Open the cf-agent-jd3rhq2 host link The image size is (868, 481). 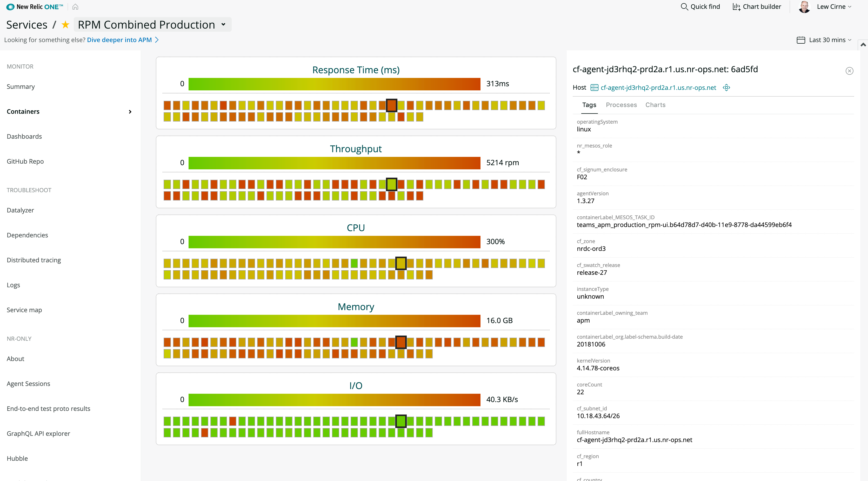[658, 88]
